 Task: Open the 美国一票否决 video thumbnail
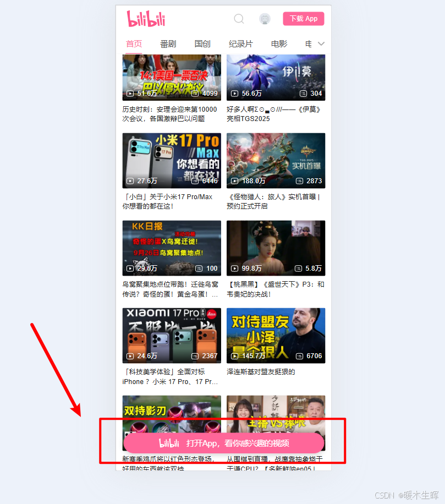172,78
